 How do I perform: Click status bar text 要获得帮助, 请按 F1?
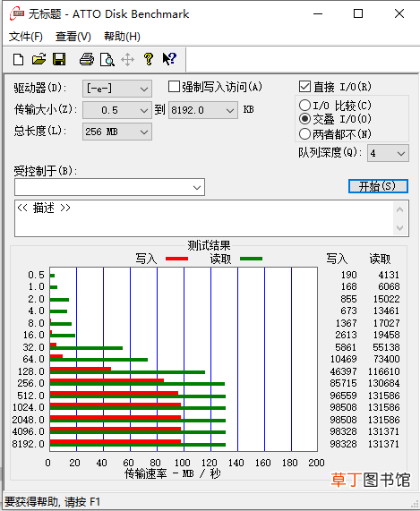(53, 502)
